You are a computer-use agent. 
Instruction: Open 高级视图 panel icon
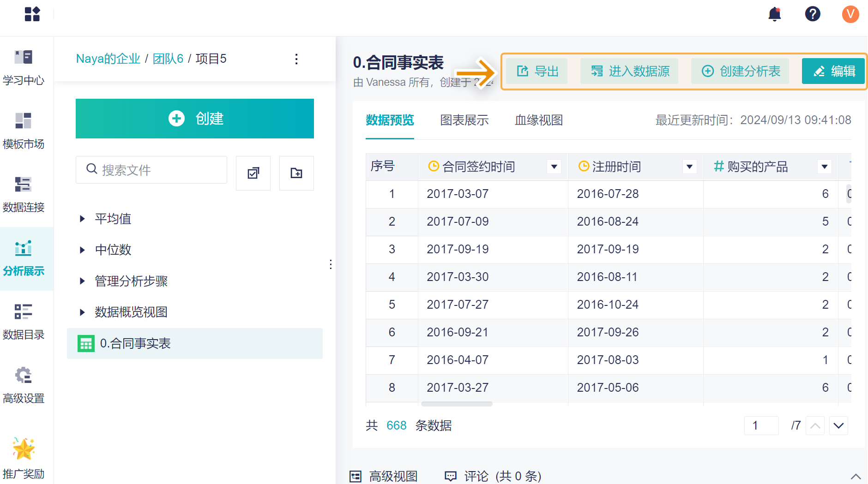click(x=356, y=477)
